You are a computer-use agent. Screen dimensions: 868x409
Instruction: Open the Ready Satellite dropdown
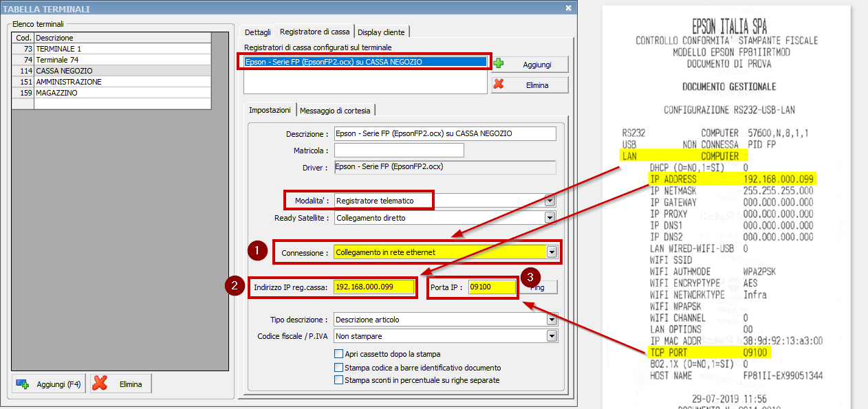pos(550,218)
